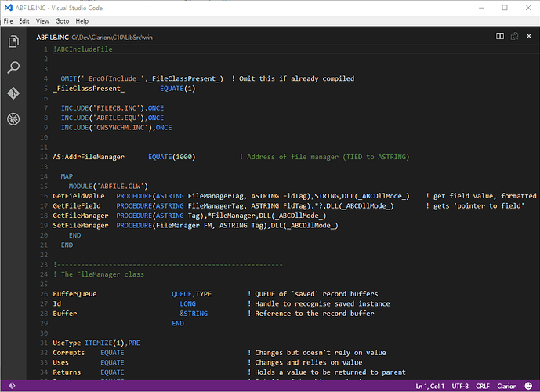Screen dimensions: 540x392
Task: Open the Edit menu
Action: coord(26,20)
